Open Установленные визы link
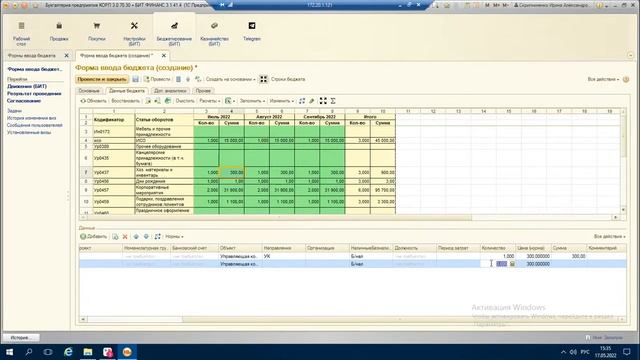Screen dimensions: 640x360 tap(29, 132)
